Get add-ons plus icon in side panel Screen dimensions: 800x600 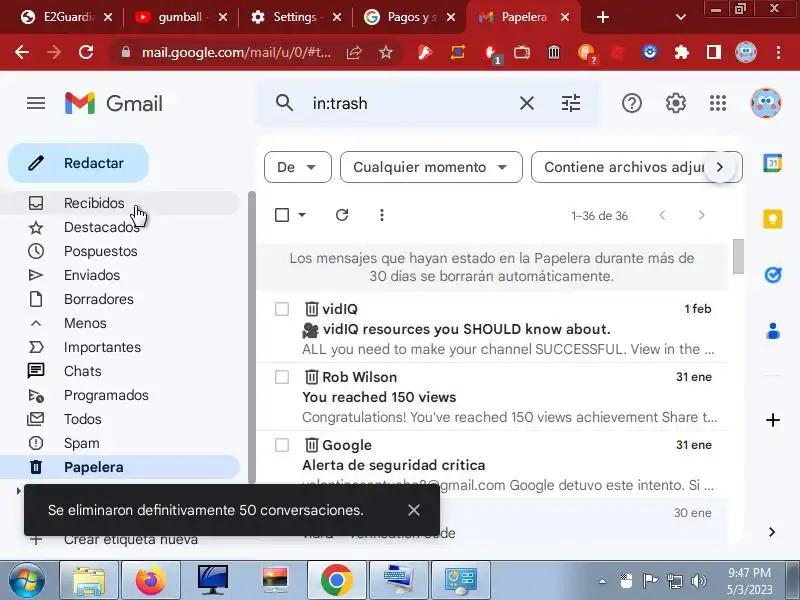pos(772,420)
